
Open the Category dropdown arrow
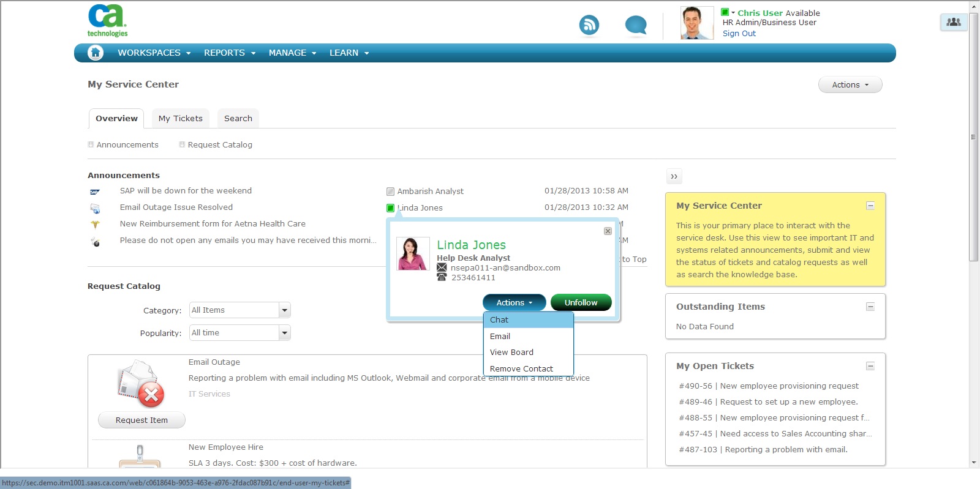tap(284, 310)
